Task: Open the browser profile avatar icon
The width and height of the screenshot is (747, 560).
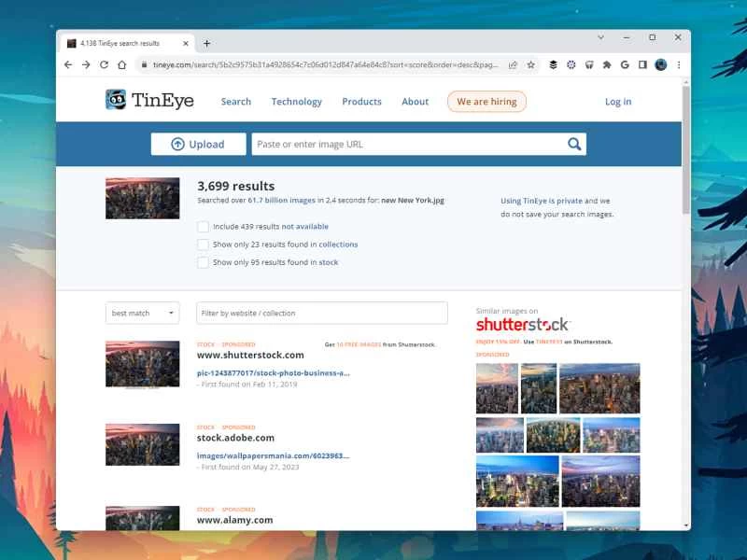Action: [660, 64]
